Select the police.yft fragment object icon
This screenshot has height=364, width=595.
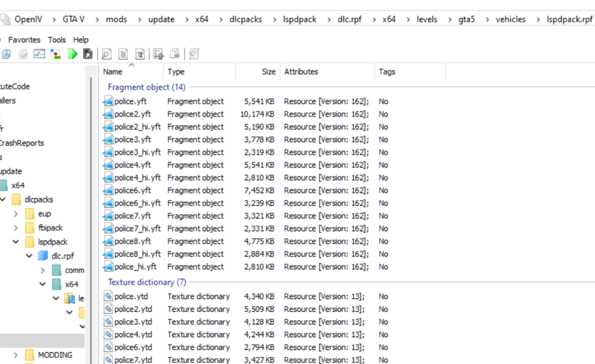tap(108, 101)
